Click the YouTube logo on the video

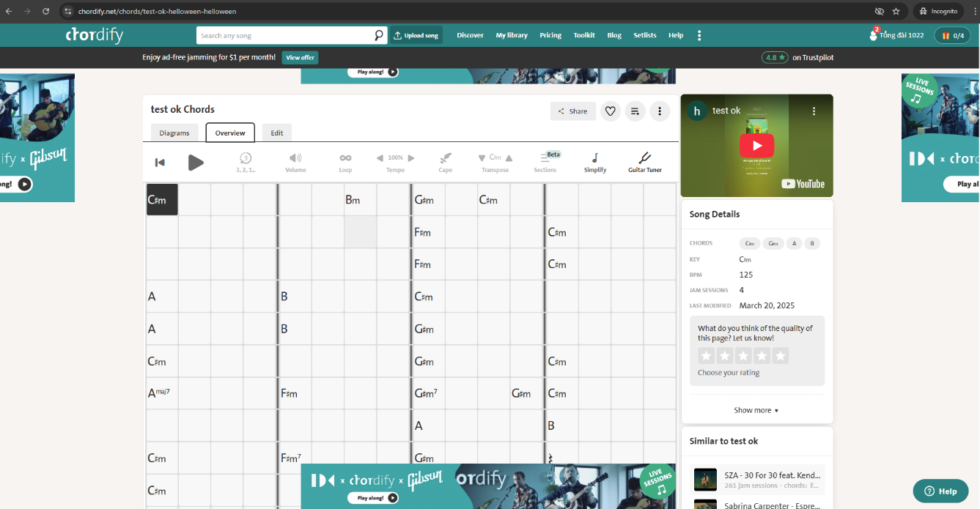point(803,184)
